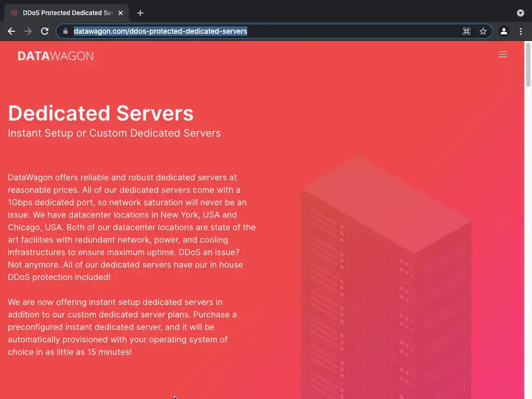
Task: Click the datawagon.com address bar URL
Action: 160,31
